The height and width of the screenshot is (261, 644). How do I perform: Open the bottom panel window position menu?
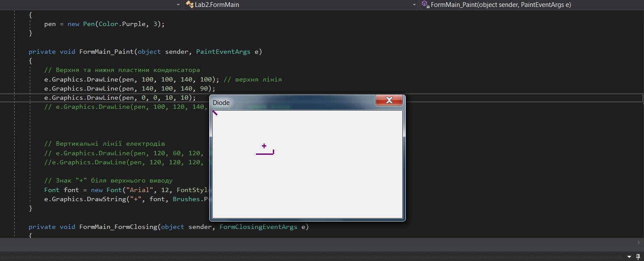tap(630, 257)
